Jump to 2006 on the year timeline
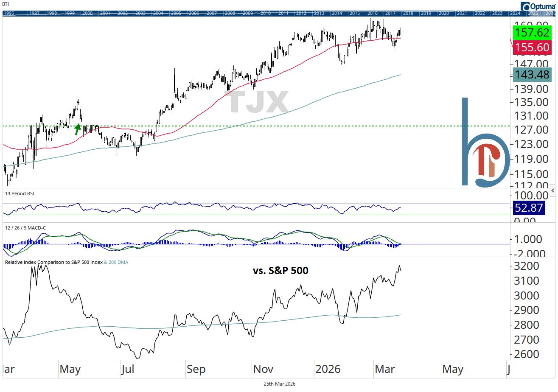Image resolution: width=558 pixels, height=392 pixels. coord(194,14)
